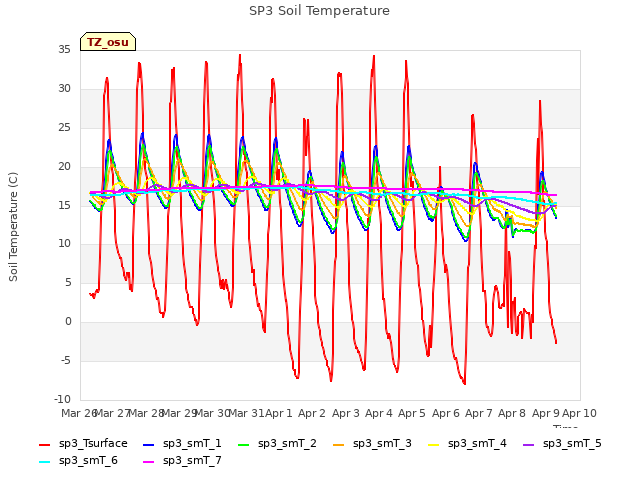Click the yellow sp3_smT_4 legend swatch
The height and width of the screenshot is (480, 640).
433,444
